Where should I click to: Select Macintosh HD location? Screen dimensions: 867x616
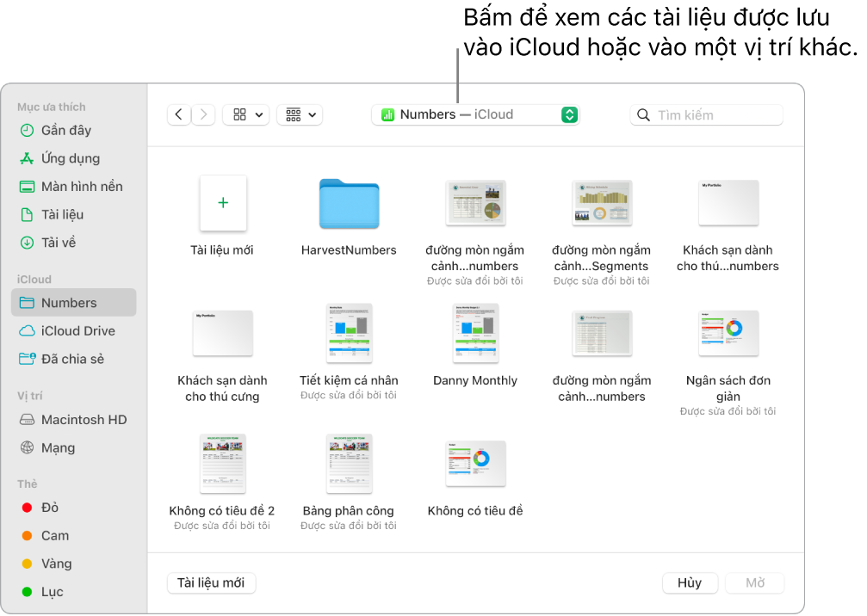tap(73, 420)
